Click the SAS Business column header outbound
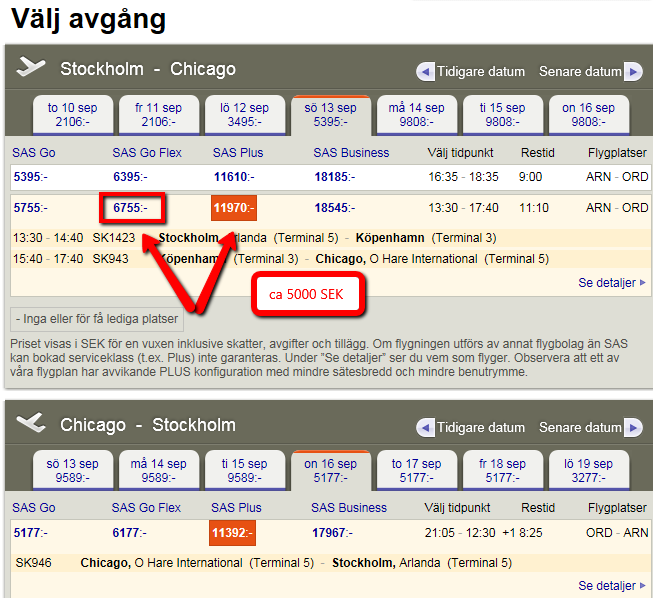The width and height of the screenshot is (653, 598). (351, 153)
